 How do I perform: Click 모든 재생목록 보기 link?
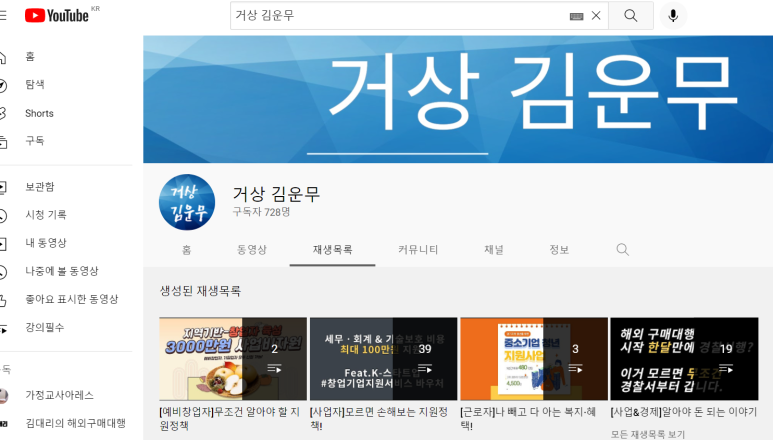(x=648, y=434)
